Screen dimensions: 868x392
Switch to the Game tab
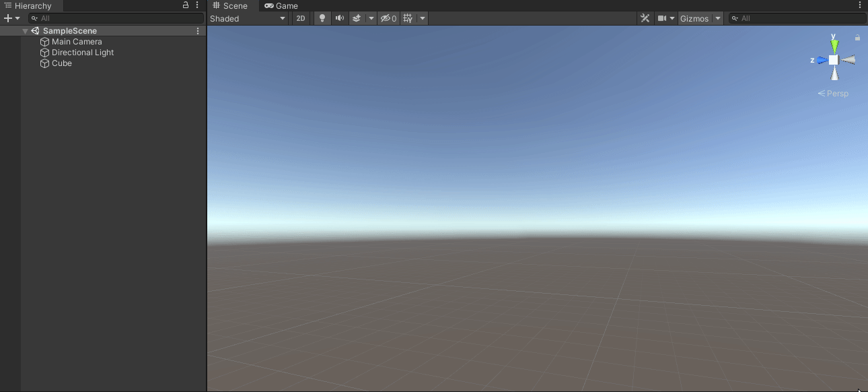click(281, 5)
